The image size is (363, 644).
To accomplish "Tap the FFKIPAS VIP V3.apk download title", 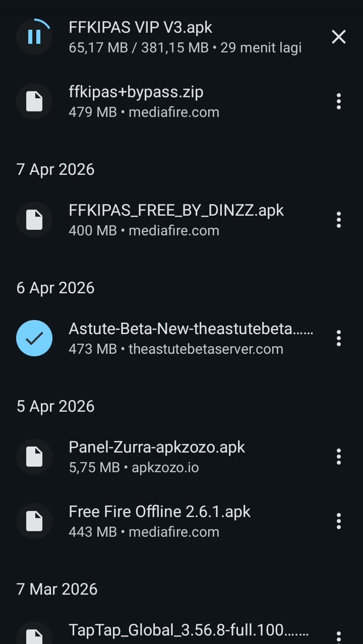I will (141, 27).
